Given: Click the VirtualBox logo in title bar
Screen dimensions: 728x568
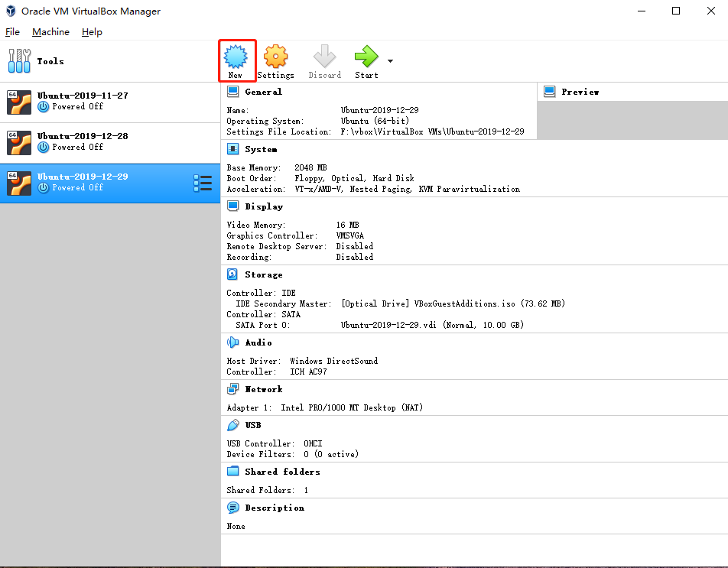Looking at the screenshot, I should pyautogui.click(x=11, y=11).
